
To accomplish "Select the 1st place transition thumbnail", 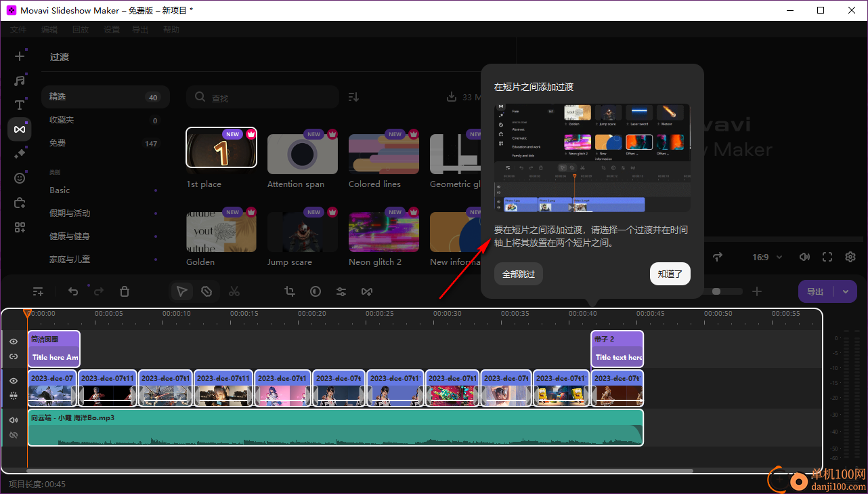I will [x=221, y=147].
